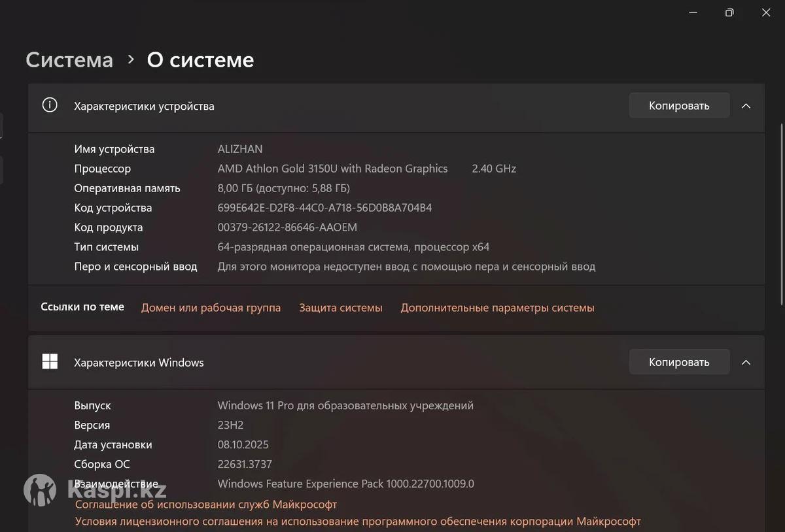The width and height of the screenshot is (785, 532).
Task: Click the breadcrumb arrow after Система
Action: 131,59
